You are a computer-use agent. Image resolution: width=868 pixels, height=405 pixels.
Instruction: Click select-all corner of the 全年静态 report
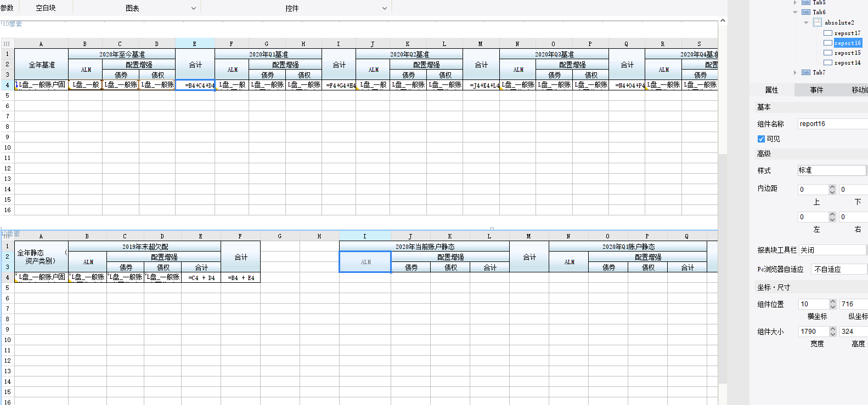[7, 236]
